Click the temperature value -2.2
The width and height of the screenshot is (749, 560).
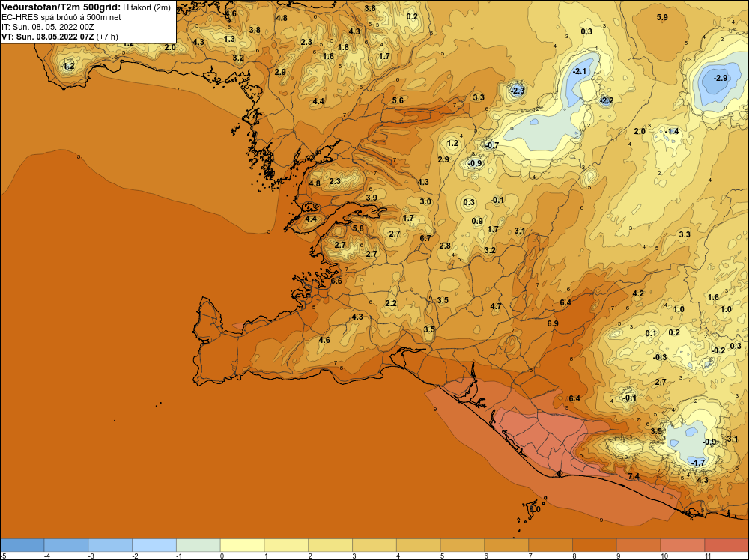607,100
